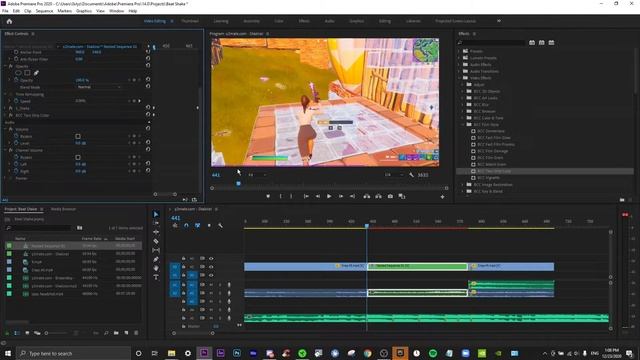Image resolution: width=640 pixels, height=360 pixels.
Task: Play the sequence in the Program monitor
Action: click(x=329, y=196)
